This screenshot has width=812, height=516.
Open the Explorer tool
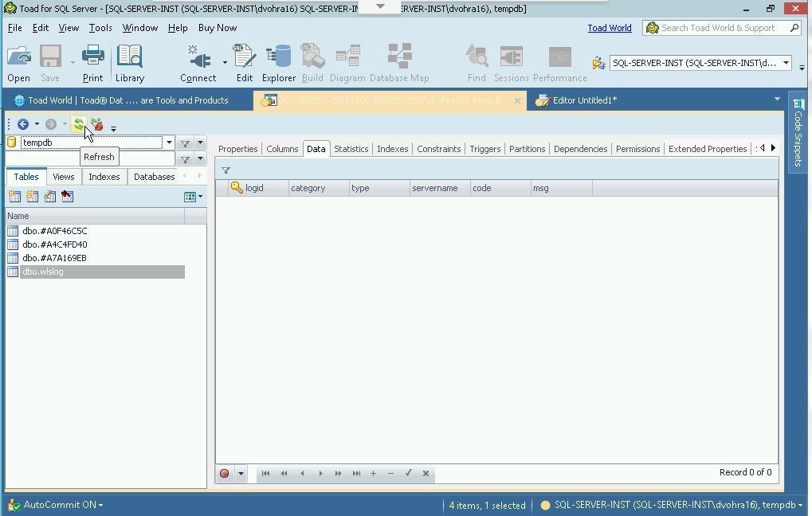[278, 63]
